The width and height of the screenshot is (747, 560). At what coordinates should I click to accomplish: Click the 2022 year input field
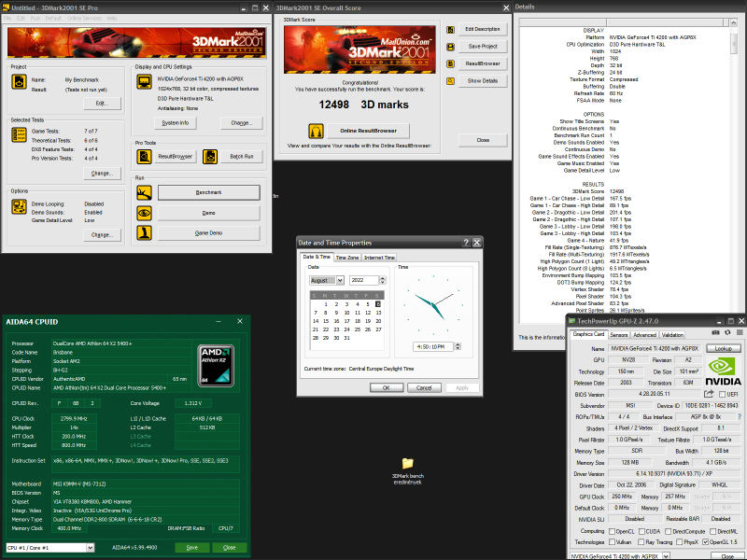(x=364, y=281)
